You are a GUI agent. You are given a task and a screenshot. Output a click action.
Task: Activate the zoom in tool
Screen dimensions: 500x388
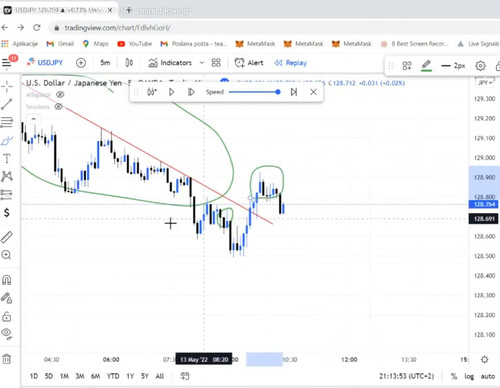coord(7,255)
